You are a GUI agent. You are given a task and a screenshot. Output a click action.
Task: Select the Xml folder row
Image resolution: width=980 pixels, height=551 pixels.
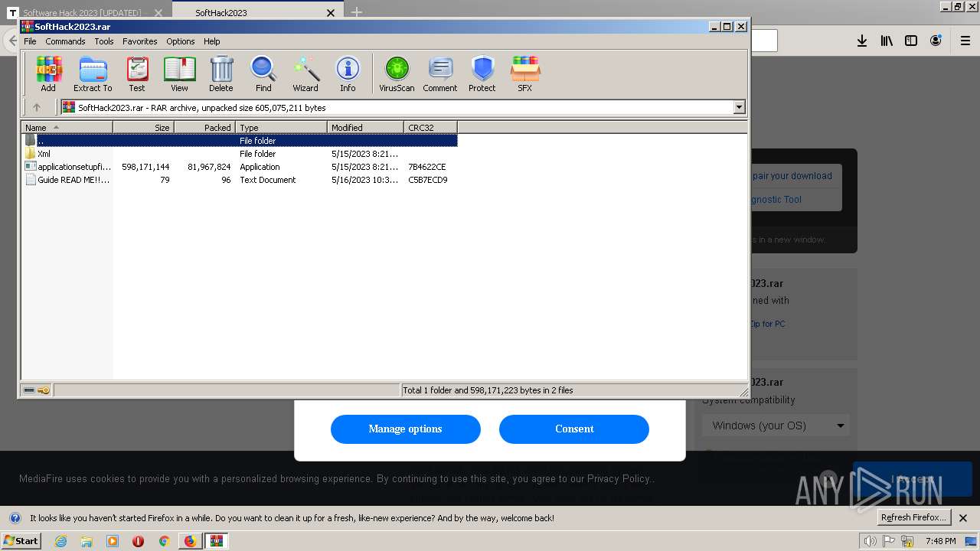[240, 154]
